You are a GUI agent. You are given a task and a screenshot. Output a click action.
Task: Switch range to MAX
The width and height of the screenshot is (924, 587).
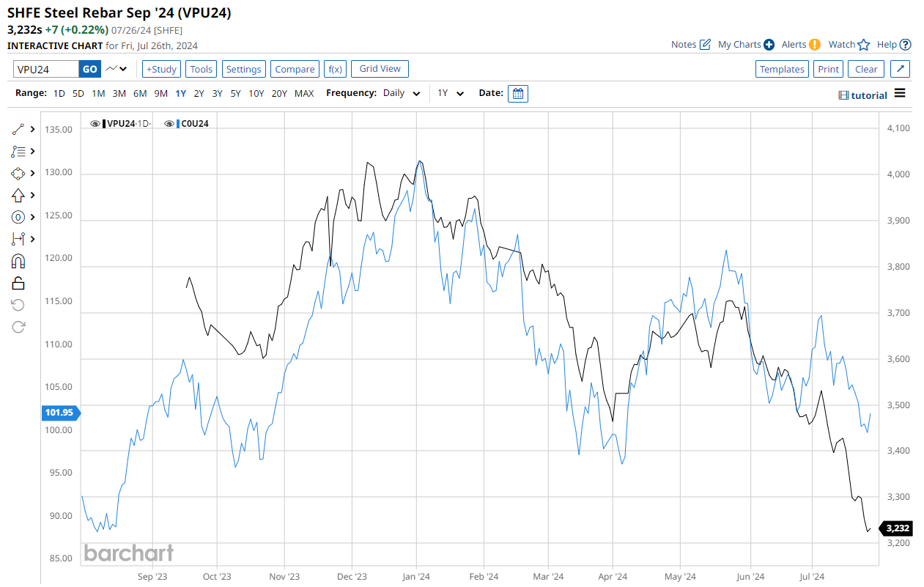[x=304, y=94]
